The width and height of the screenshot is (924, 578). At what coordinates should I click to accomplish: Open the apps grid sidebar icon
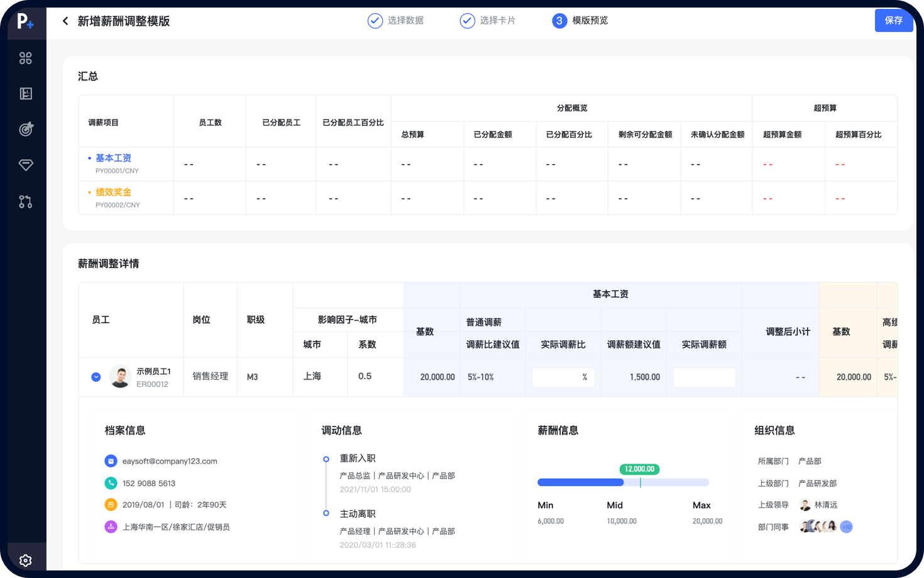pos(26,58)
